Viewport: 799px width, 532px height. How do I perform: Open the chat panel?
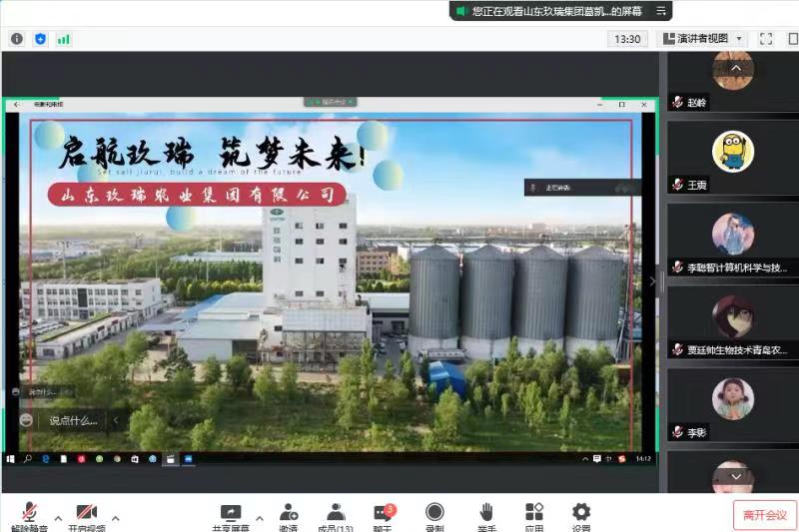tap(383, 513)
